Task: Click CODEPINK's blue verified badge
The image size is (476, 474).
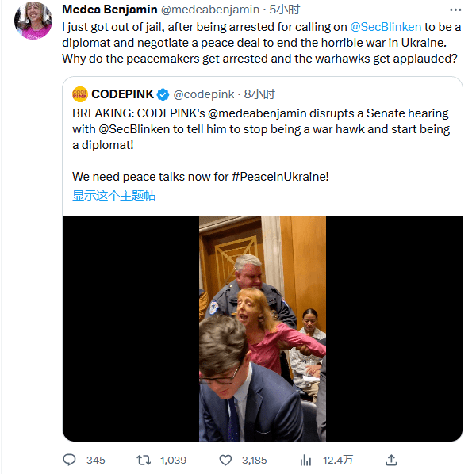Action: click(x=163, y=94)
